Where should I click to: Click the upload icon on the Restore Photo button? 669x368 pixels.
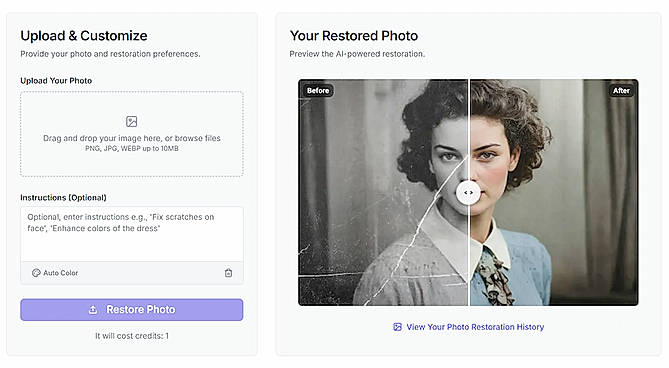point(93,310)
